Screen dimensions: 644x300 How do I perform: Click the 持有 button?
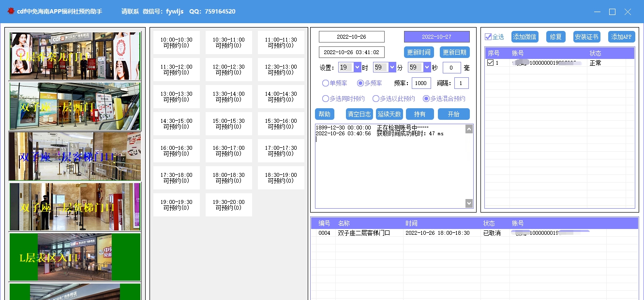click(x=420, y=114)
